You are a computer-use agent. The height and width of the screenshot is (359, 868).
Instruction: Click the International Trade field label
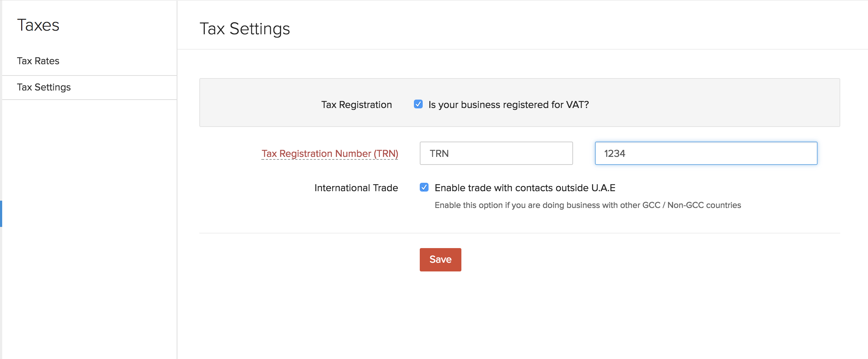(x=356, y=188)
